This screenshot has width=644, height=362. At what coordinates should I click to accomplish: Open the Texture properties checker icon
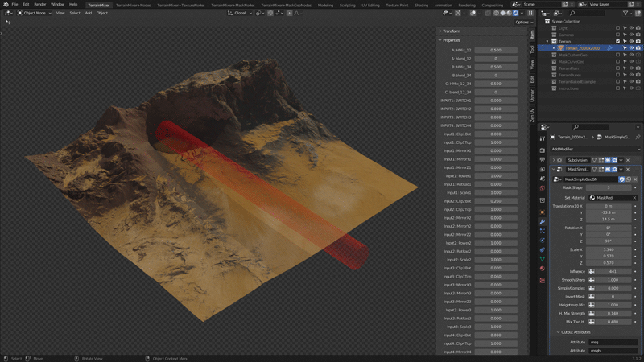pyautogui.click(x=542, y=280)
